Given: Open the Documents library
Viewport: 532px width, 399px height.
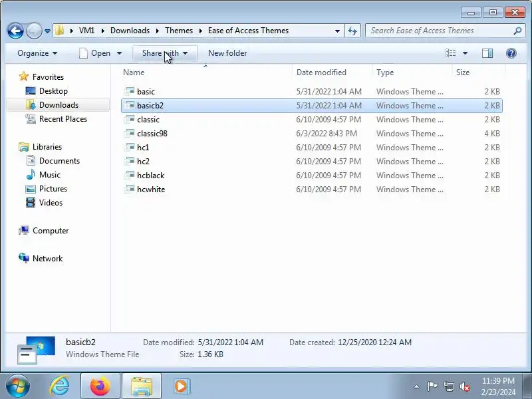Looking at the screenshot, I should 59,161.
